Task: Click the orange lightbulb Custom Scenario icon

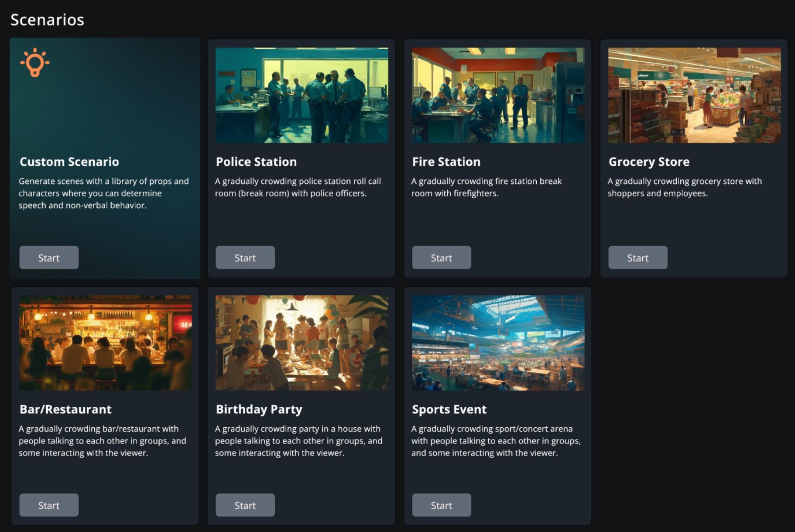Action: pyautogui.click(x=35, y=63)
